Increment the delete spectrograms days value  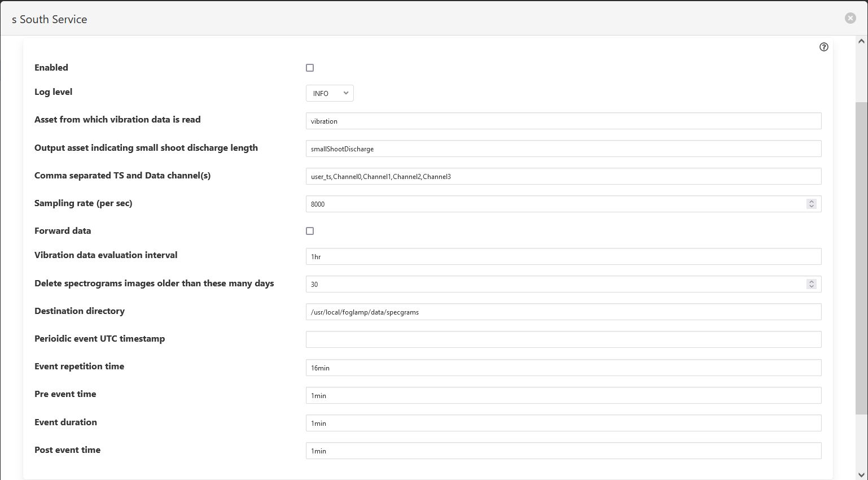tap(812, 282)
